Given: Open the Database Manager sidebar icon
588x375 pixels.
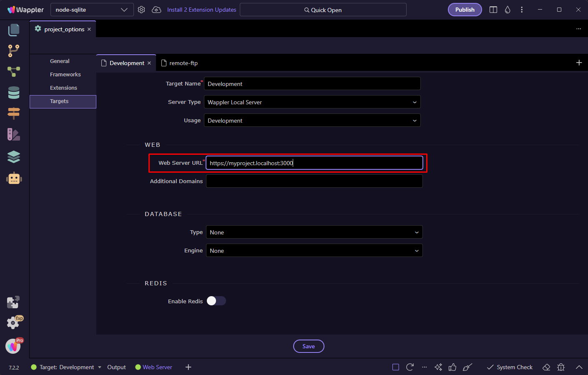Looking at the screenshot, I should coord(14,93).
